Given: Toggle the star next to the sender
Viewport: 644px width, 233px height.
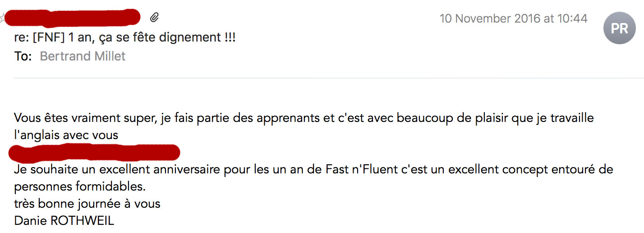Looking at the screenshot, I should tap(1, 18).
